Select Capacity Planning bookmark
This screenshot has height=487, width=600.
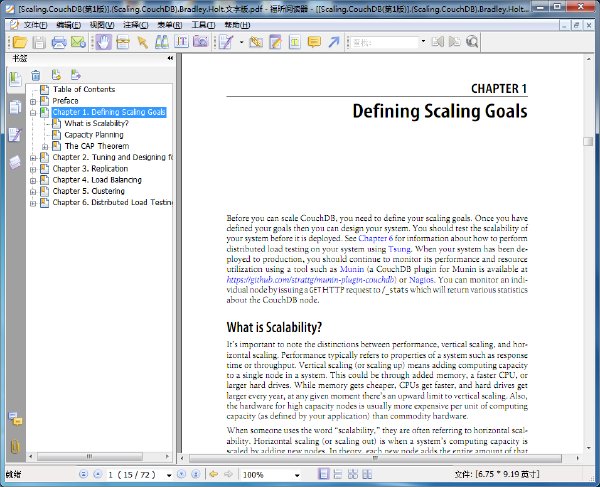point(94,135)
